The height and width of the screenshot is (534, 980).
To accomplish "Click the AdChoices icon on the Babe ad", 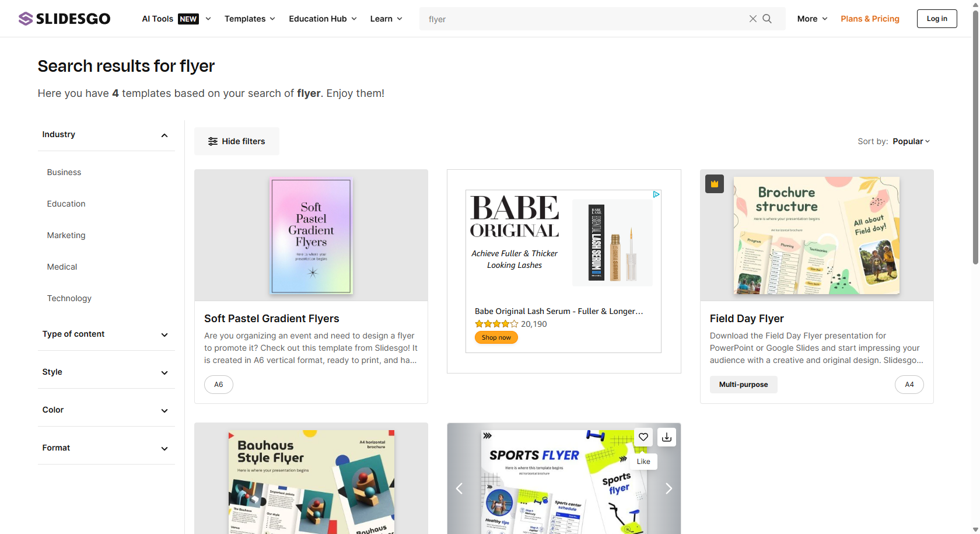I will [656, 194].
